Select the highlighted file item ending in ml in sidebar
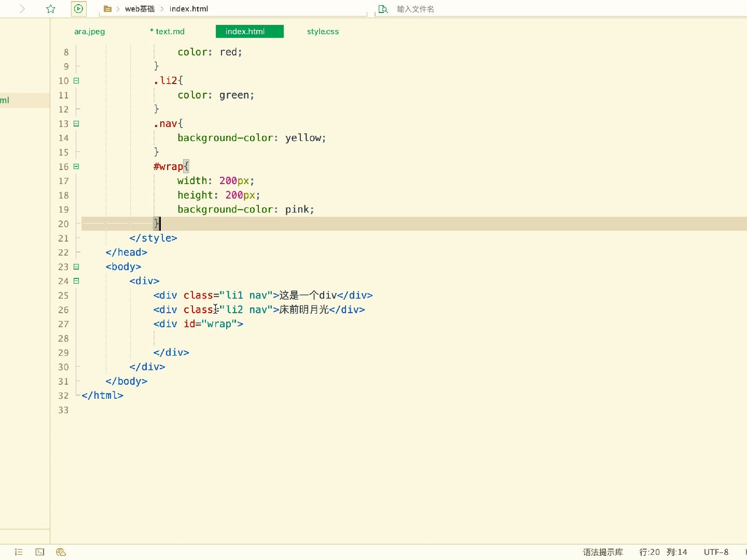The image size is (747, 560). pos(25,100)
